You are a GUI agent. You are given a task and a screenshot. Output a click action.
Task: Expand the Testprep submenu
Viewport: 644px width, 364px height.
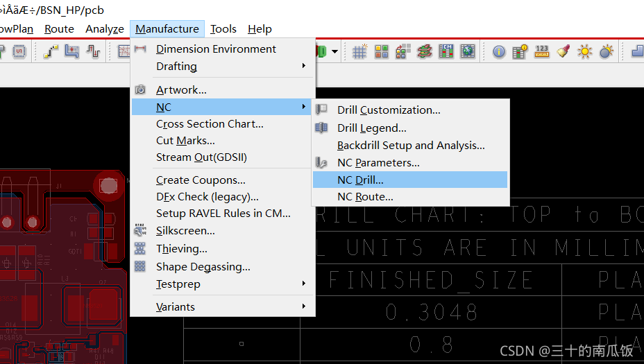point(223,284)
